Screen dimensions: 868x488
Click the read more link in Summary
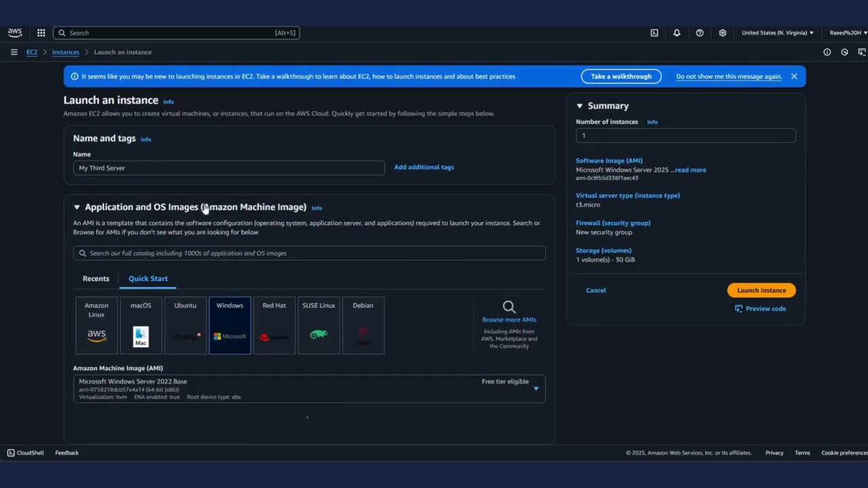coord(690,170)
